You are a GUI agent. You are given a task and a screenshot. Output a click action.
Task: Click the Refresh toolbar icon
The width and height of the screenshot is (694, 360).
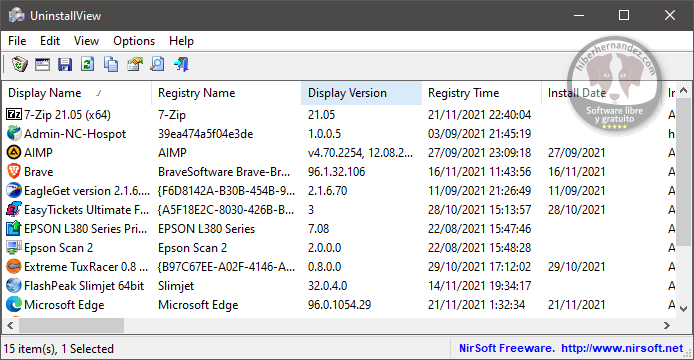click(88, 65)
